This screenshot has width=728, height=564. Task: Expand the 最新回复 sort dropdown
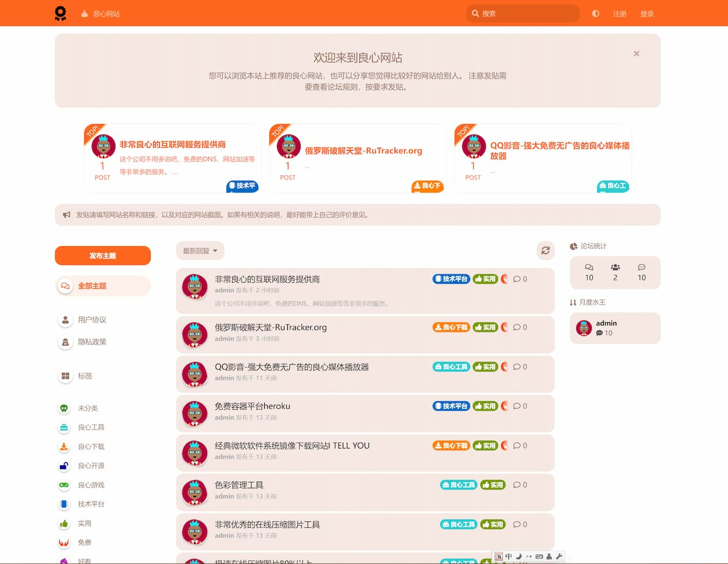click(x=200, y=251)
